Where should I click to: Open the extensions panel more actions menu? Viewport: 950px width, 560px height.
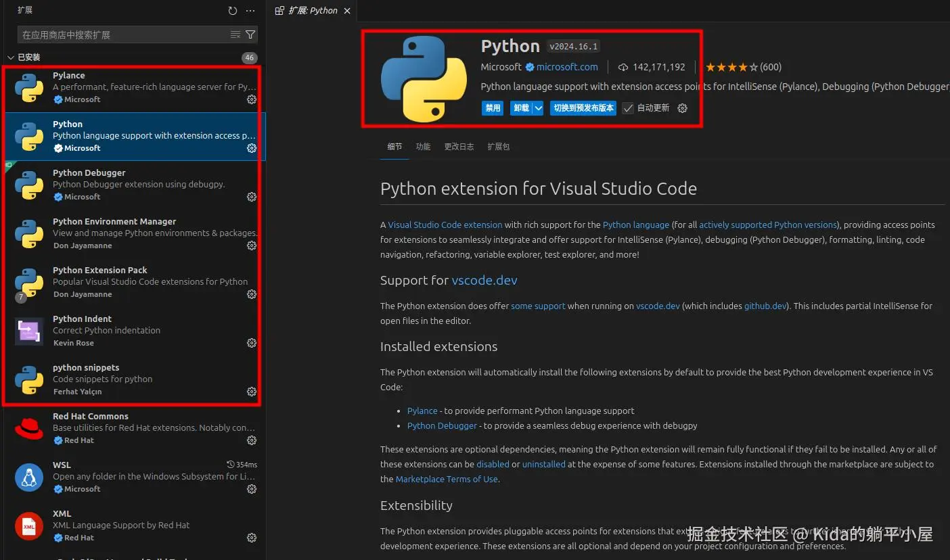[250, 11]
